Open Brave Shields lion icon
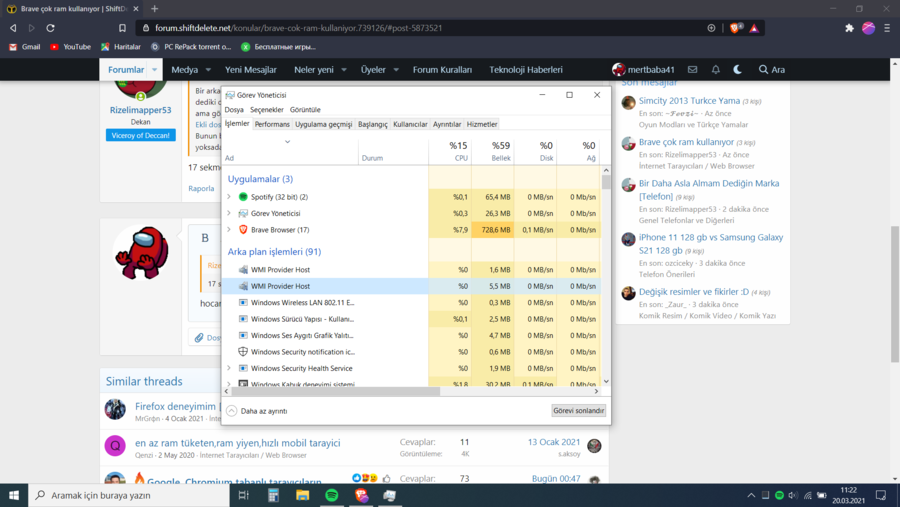The width and height of the screenshot is (900, 507). (x=735, y=28)
